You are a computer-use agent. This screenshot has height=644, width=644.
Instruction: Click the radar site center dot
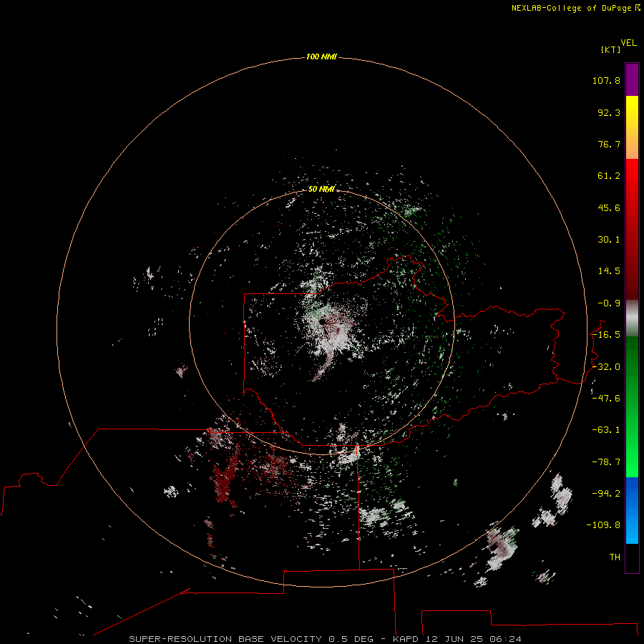(323, 322)
